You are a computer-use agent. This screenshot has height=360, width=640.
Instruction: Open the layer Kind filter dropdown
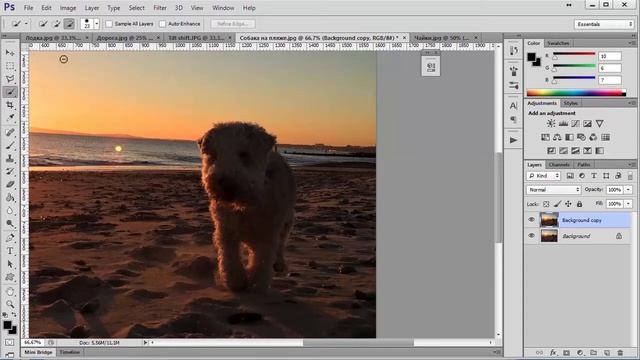click(544, 176)
